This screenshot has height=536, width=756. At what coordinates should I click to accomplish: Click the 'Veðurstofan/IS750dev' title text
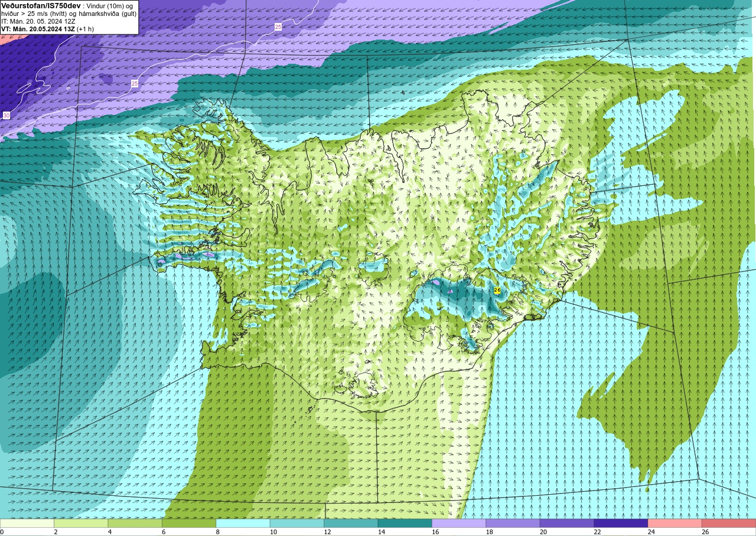click(41, 5)
